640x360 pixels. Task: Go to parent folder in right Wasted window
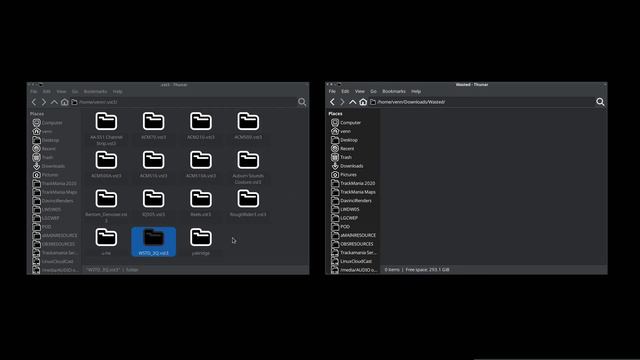pos(353,102)
